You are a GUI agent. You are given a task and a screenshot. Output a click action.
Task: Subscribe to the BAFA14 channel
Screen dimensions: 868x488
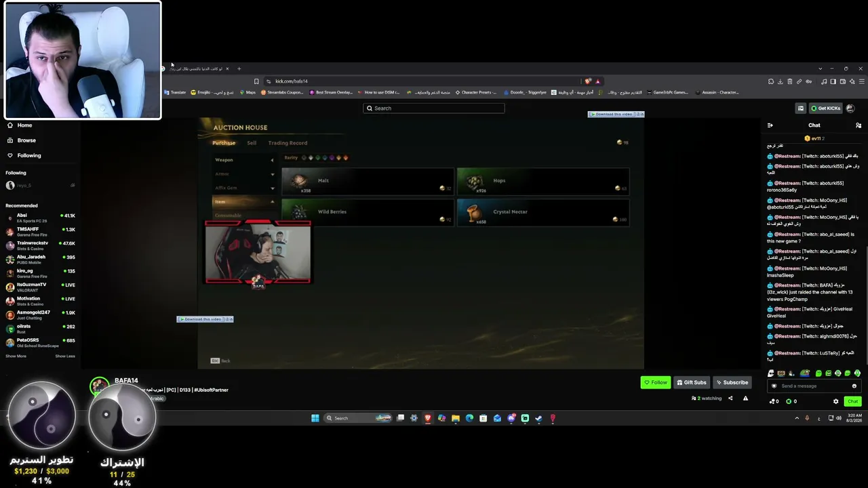(x=732, y=382)
